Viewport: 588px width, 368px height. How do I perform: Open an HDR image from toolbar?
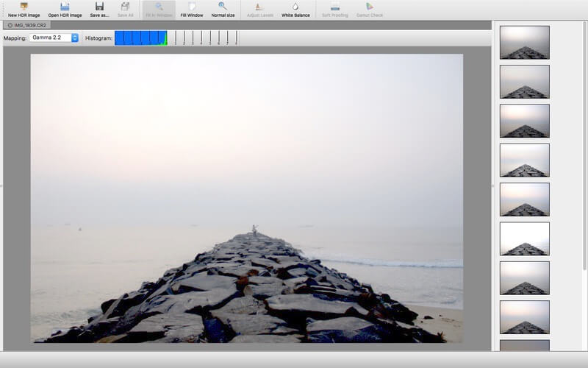[65, 7]
